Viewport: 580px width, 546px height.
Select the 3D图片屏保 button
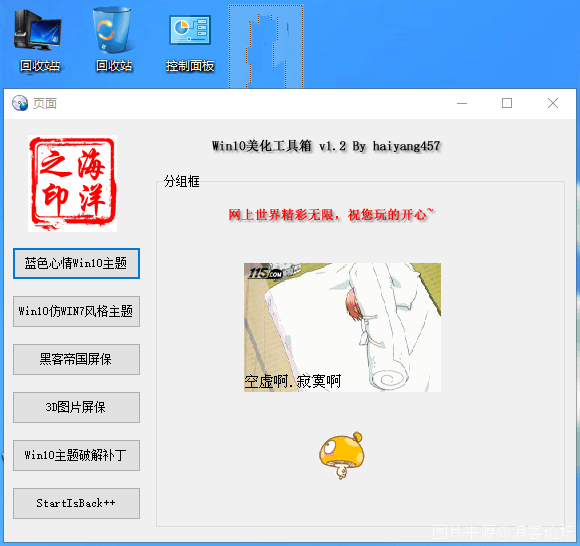point(76,407)
